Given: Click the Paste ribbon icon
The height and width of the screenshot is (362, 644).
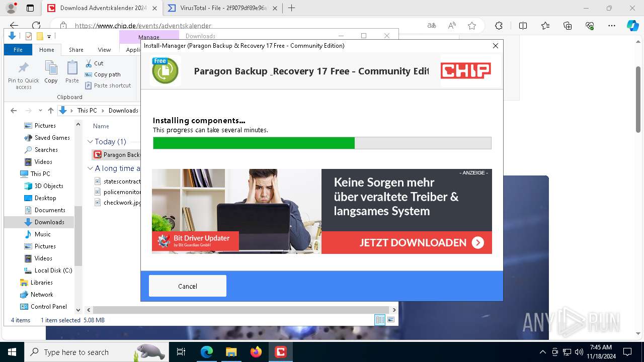Looking at the screenshot, I should (72, 72).
